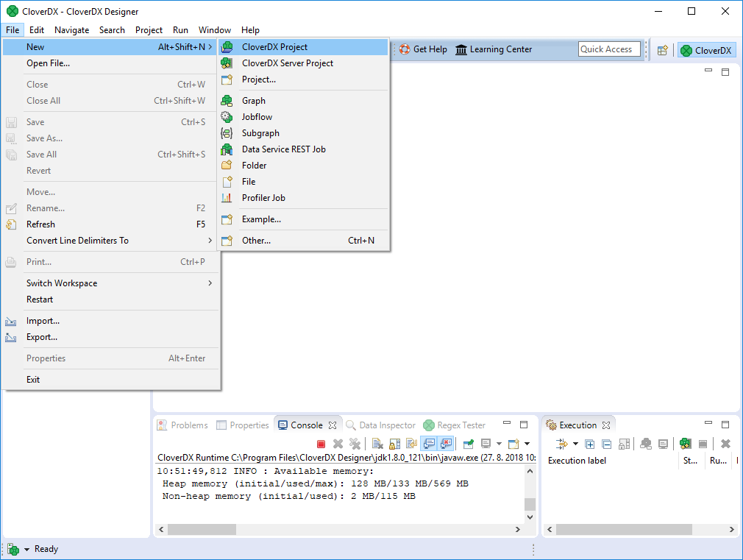
Task: Toggle show console when standard error changes
Action: click(x=445, y=444)
